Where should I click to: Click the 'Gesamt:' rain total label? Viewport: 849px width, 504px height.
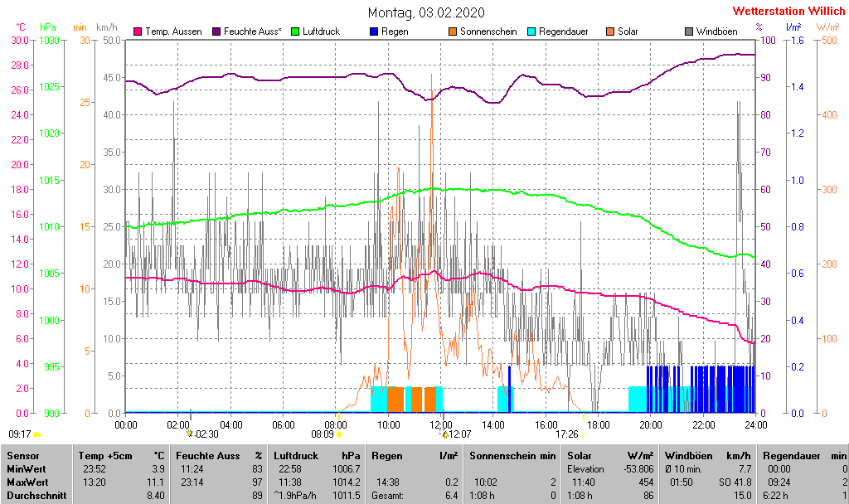tap(387, 495)
